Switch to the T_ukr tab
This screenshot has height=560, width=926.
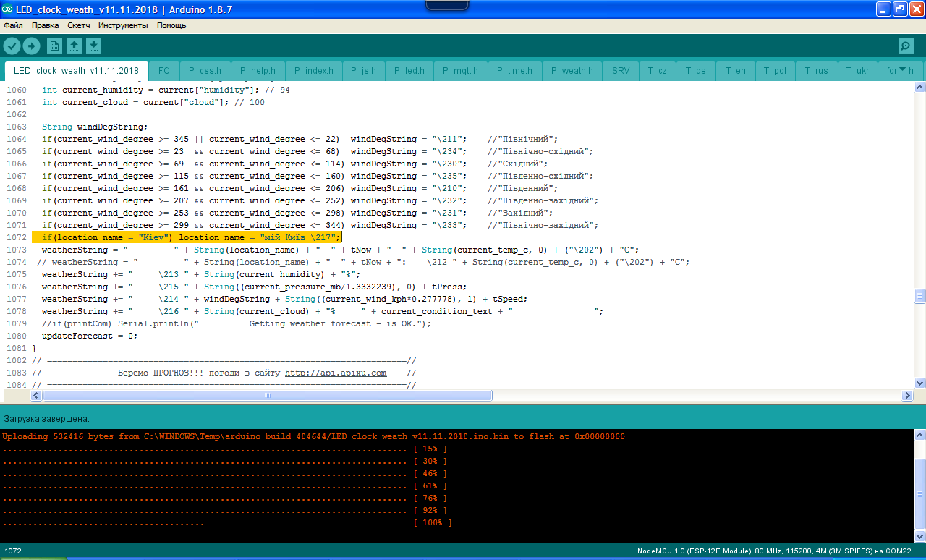[857, 71]
